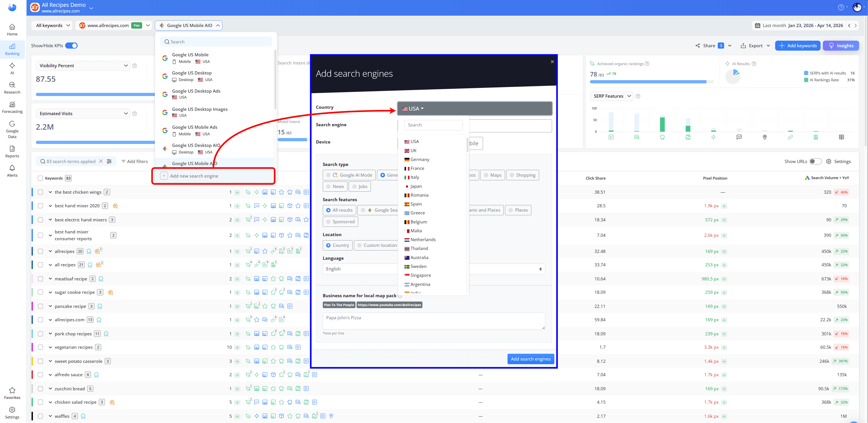
Task: Click the business name input showing 'Papa John's Pizza'
Action: tap(433, 321)
